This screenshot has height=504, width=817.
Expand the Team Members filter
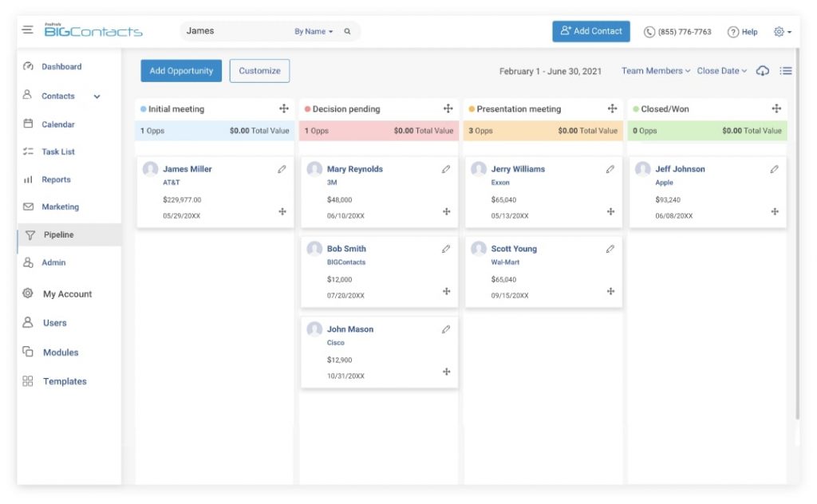pos(656,71)
